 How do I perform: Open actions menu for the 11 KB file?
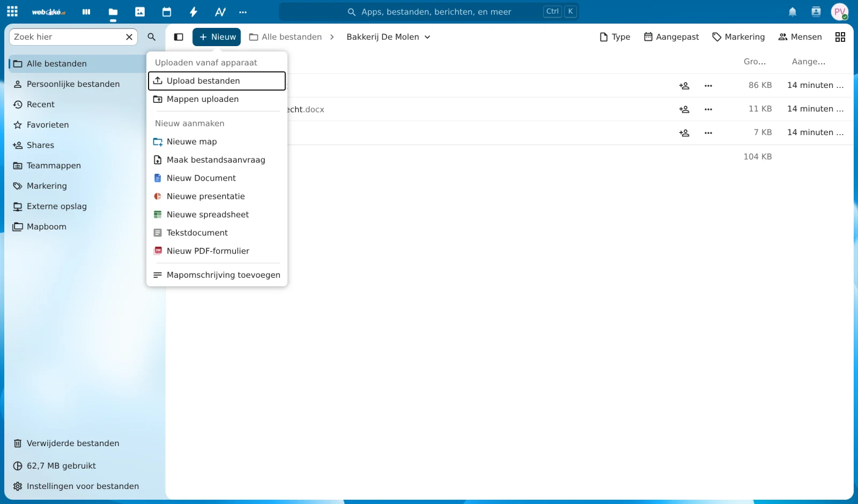click(708, 109)
